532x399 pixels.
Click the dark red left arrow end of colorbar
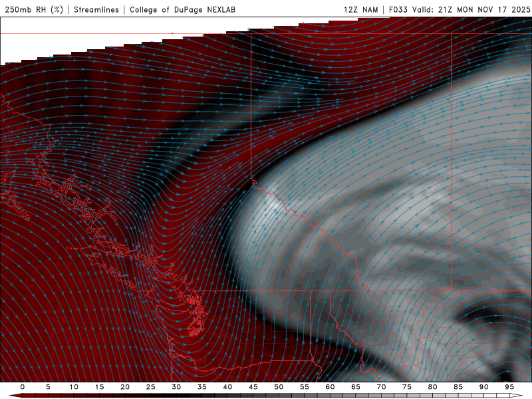click(15, 396)
